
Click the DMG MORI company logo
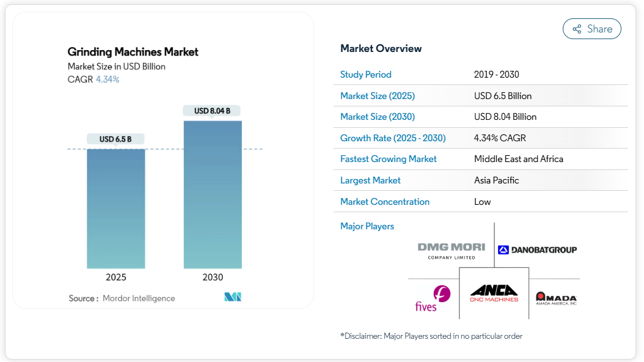coord(452,251)
